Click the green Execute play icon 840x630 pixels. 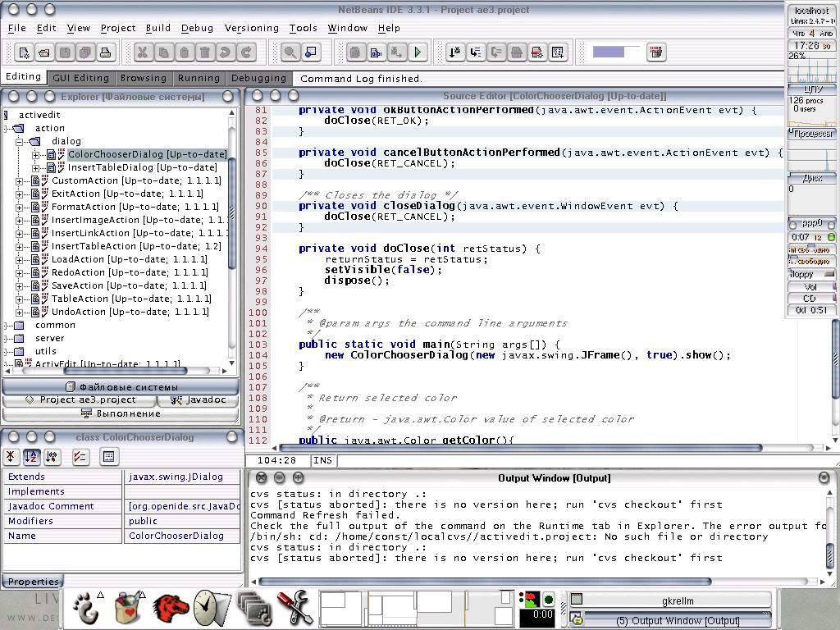(417, 52)
